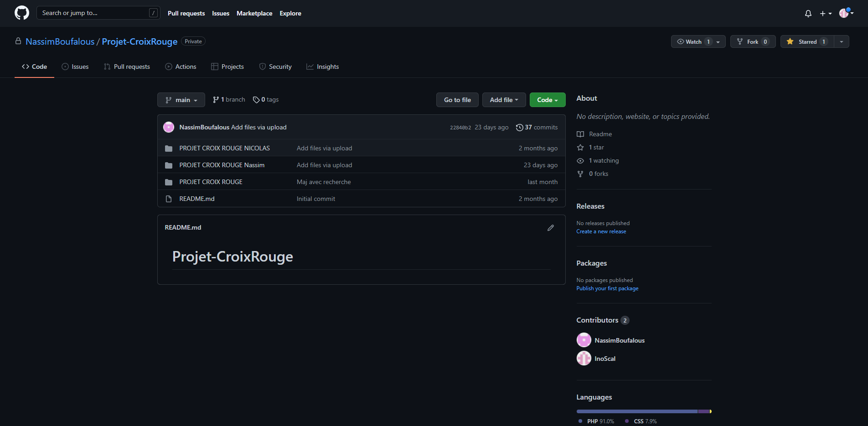
Task: Open the PROJET CROIX ROUGE folder with Maj commit
Action: 211,182
